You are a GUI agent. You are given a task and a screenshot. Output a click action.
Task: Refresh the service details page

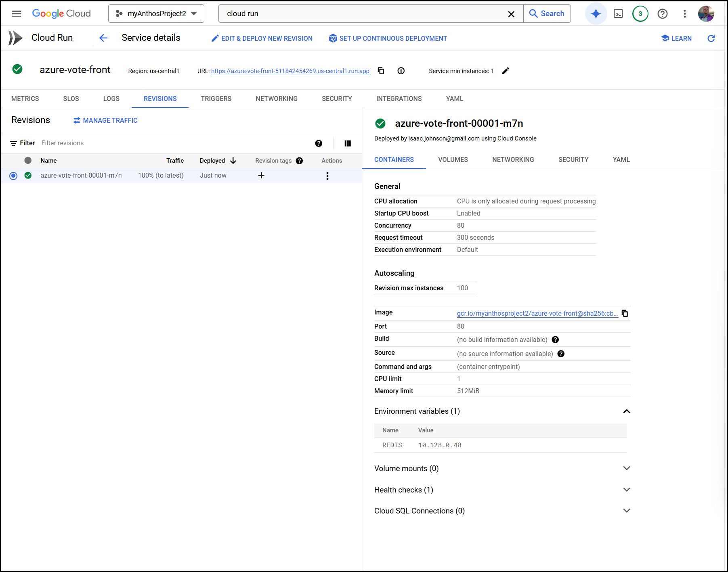711,38
